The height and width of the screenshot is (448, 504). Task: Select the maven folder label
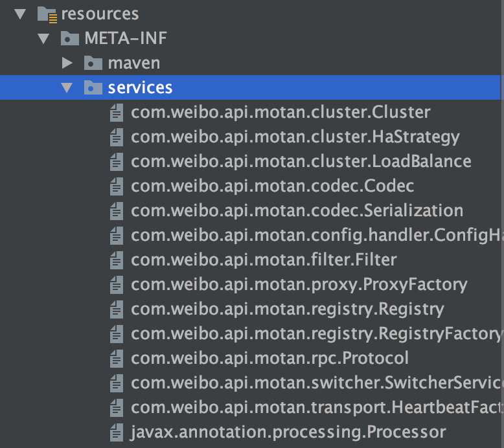[x=133, y=63]
